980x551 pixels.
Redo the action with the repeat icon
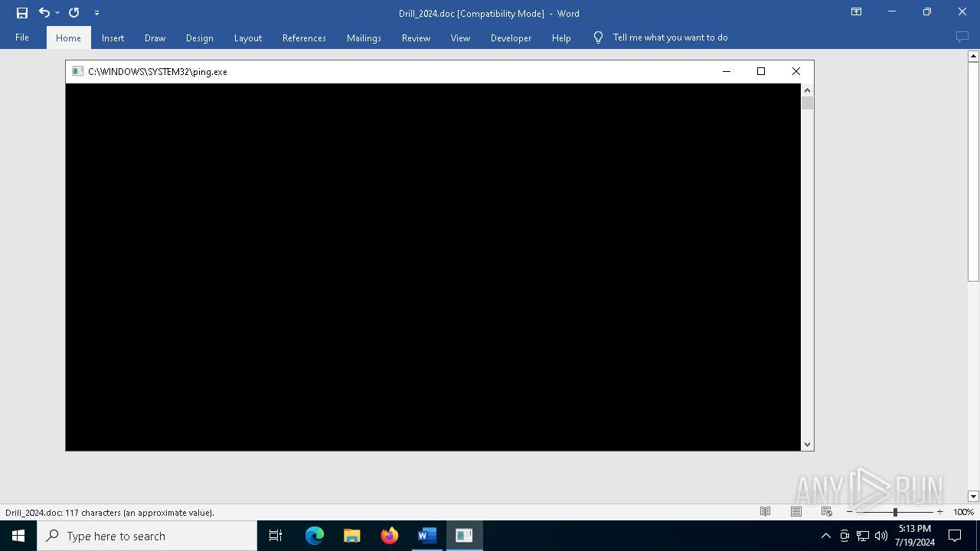pyautogui.click(x=74, y=13)
